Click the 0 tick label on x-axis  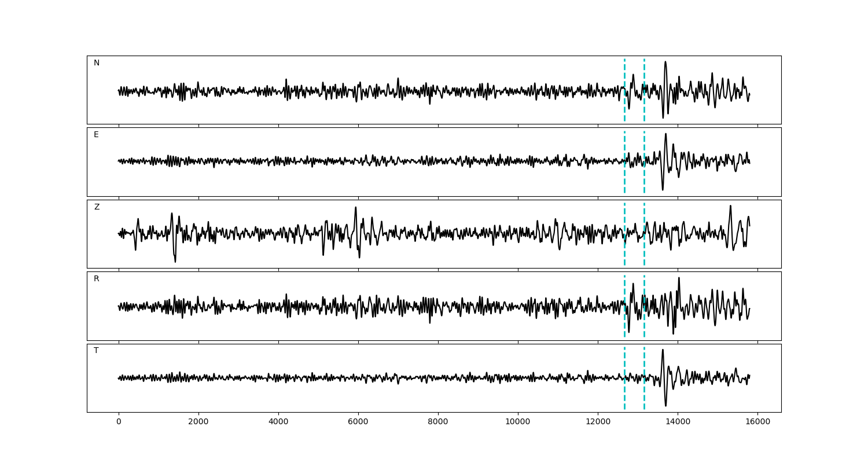point(119,422)
